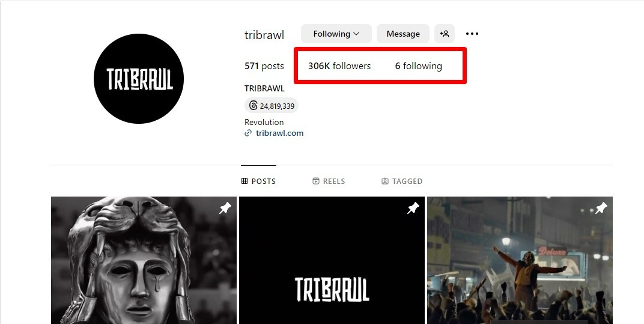Click the chain link icon beside tribrawl.com
The width and height of the screenshot is (644, 324).
click(x=248, y=133)
